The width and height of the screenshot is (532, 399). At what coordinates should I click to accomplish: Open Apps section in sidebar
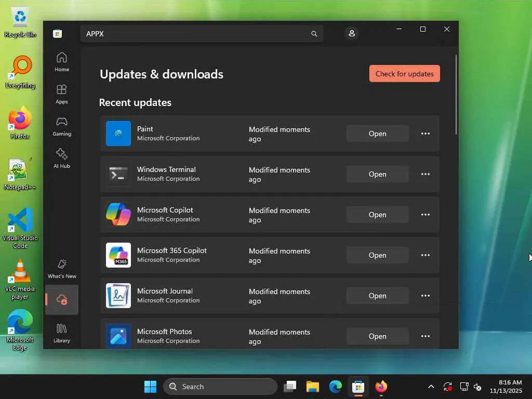pyautogui.click(x=62, y=95)
